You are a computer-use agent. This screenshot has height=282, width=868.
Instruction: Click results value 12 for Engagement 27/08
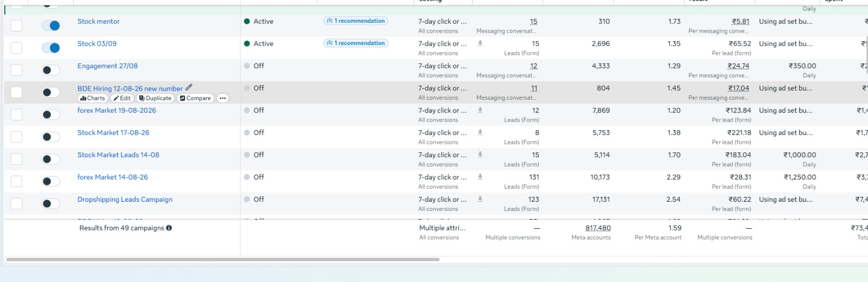tap(534, 66)
